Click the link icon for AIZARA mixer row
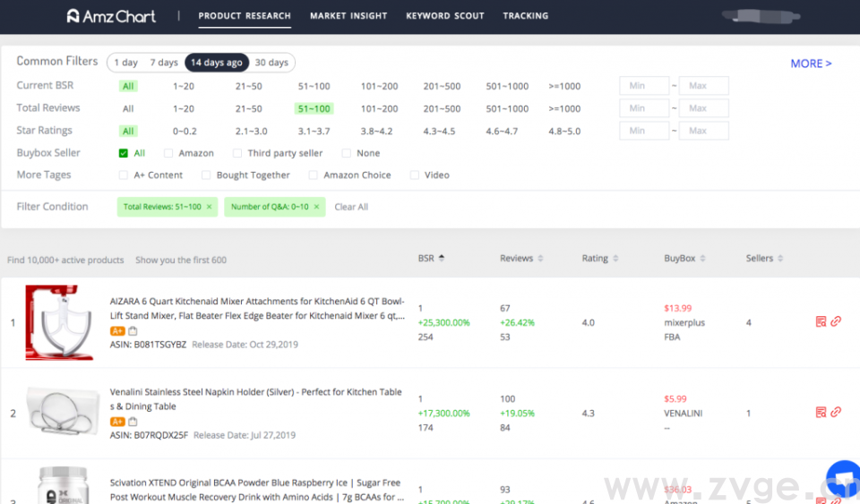The width and height of the screenshot is (860, 504). pyautogui.click(x=836, y=321)
